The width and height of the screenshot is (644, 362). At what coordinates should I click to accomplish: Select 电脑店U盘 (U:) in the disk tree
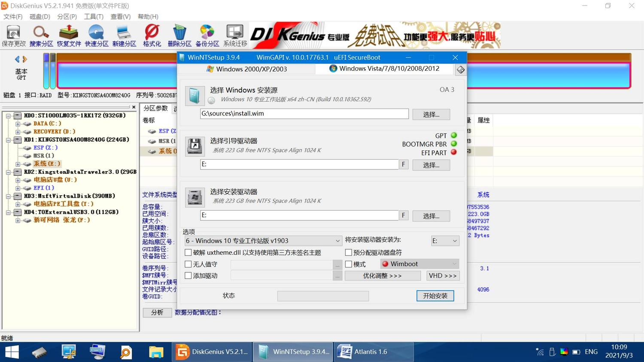tap(55, 180)
